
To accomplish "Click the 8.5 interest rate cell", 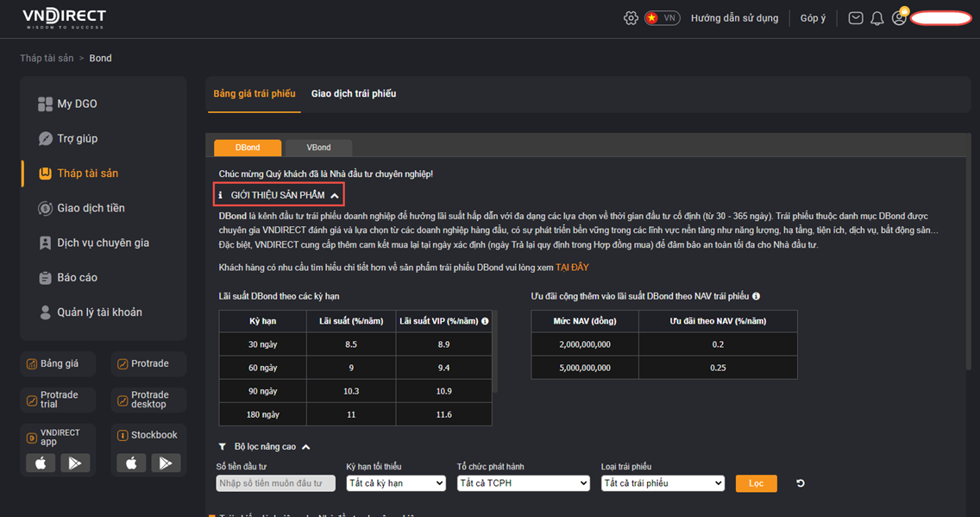I will [351, 344].
